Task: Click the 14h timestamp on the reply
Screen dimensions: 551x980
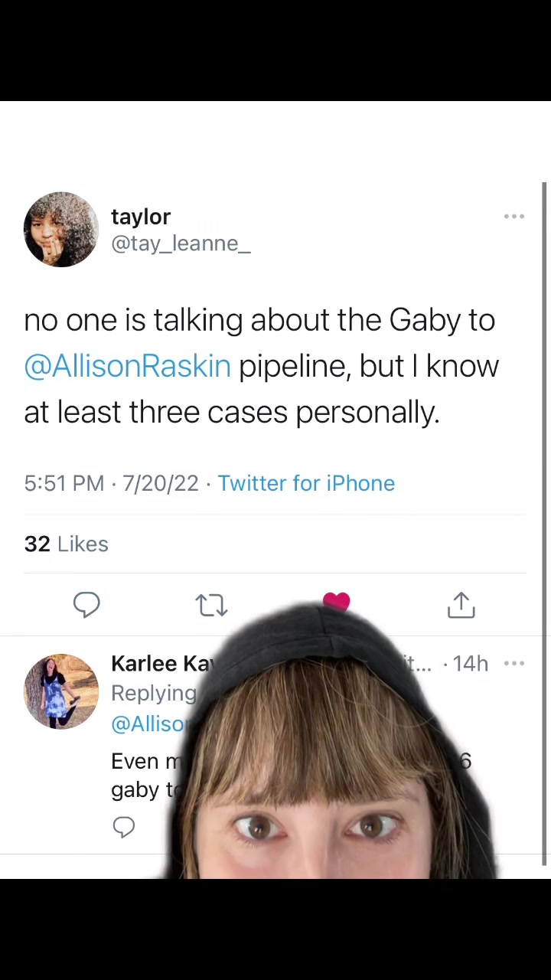Action: [470, 663]
